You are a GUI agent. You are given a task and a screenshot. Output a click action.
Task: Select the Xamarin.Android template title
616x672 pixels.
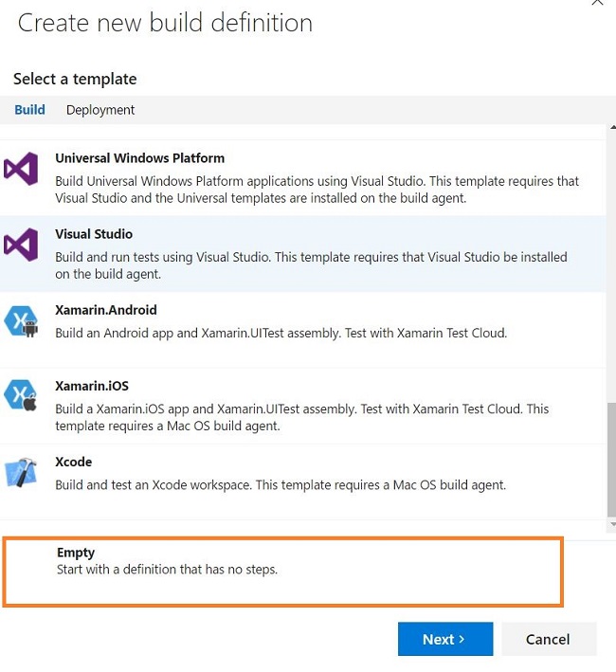click(x=106, y=310)
